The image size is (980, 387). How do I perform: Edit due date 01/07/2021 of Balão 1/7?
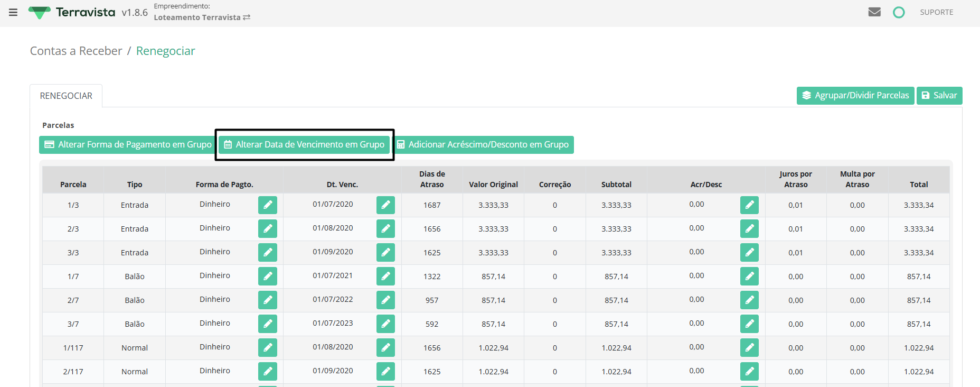385,277
